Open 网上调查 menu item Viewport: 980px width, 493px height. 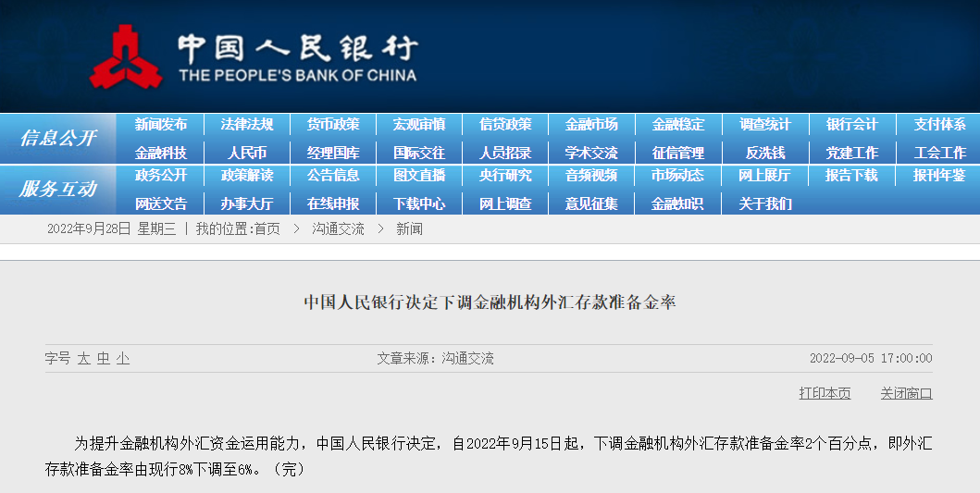tap(505, 203)
